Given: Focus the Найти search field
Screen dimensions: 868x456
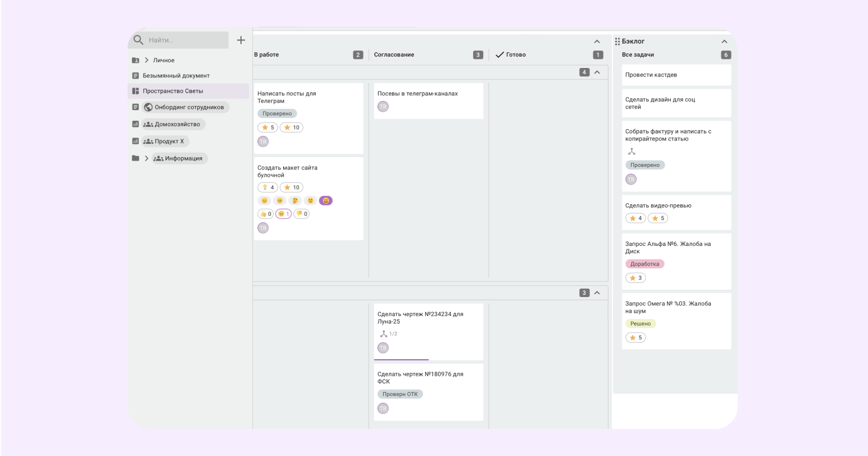Looking at the screenshot, I should click(179, 40).
